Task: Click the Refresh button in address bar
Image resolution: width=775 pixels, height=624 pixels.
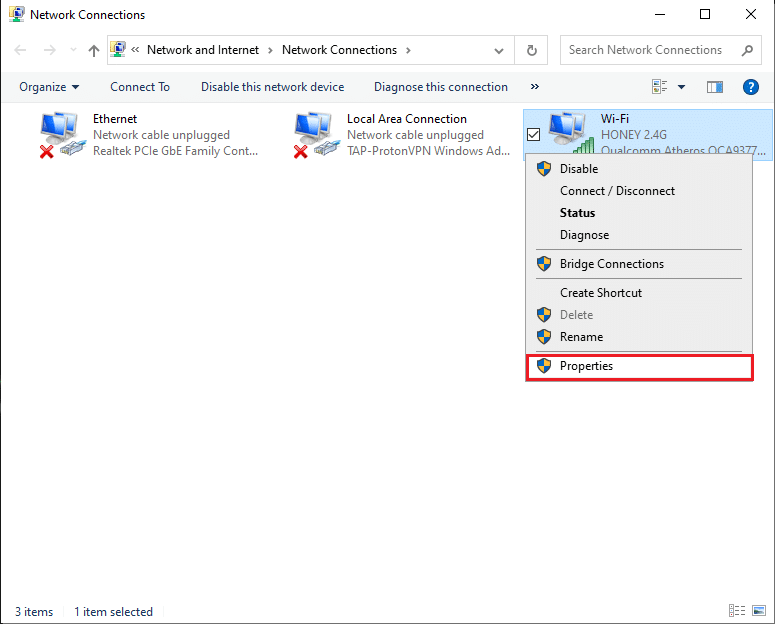Action: click(531, 50)
